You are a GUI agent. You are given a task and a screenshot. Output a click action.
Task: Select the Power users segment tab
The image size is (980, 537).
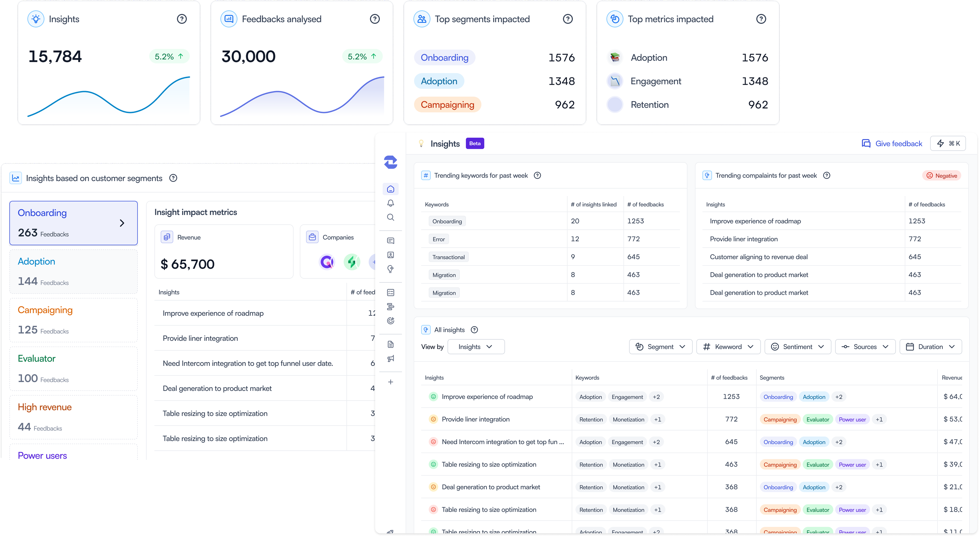point(73,452)
